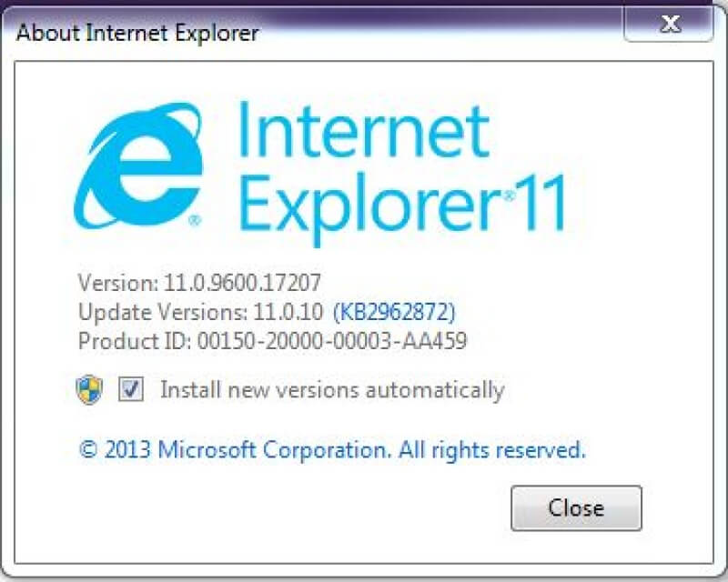Click the blue Internet Explorer 'e' logo
Viewport: 728px width, 582px height.
(139, 167)
